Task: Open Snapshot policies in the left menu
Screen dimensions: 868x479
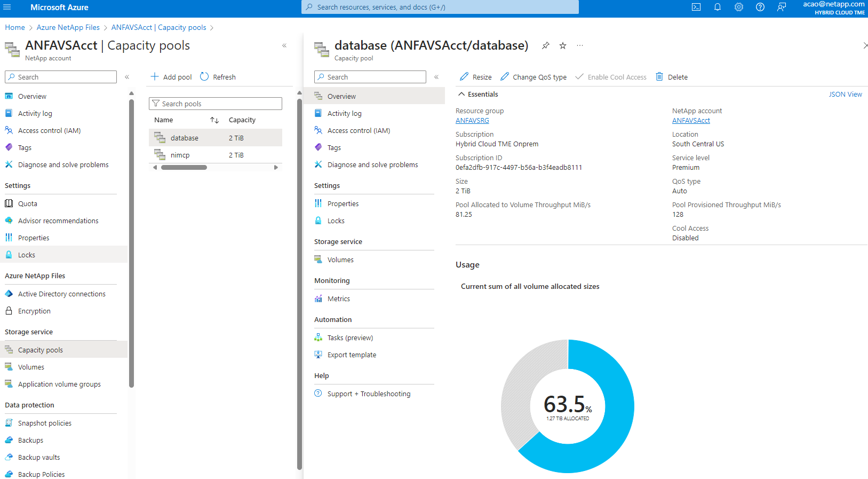Action: [45, 423]
